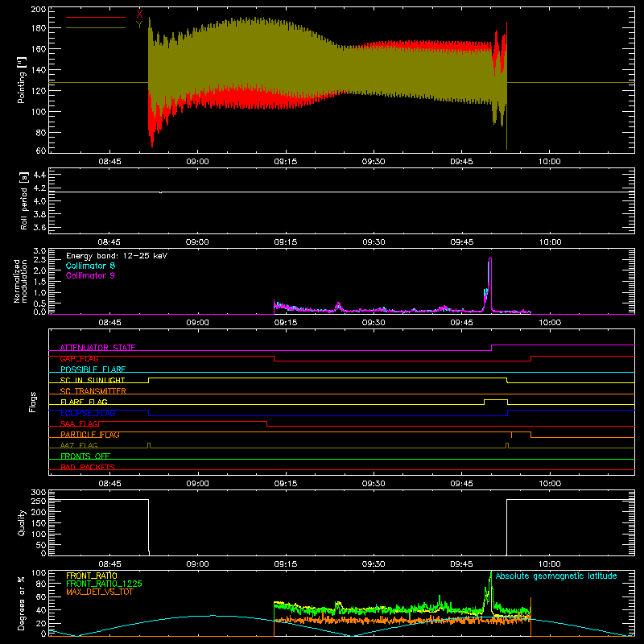Viewport: 644px width, 644px height.
Task: Click the ATTENUATOR_STATE flag label
Action: tap(97, 348)
